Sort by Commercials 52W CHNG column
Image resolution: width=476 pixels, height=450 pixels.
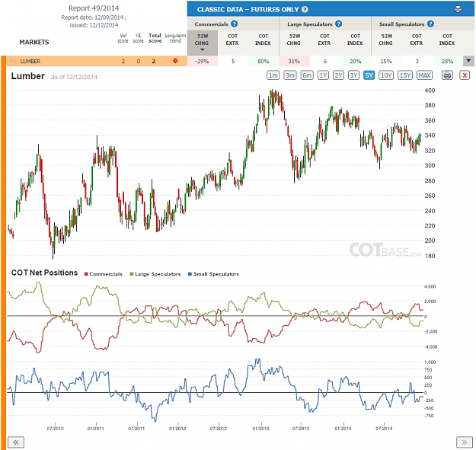click(202, 43)
